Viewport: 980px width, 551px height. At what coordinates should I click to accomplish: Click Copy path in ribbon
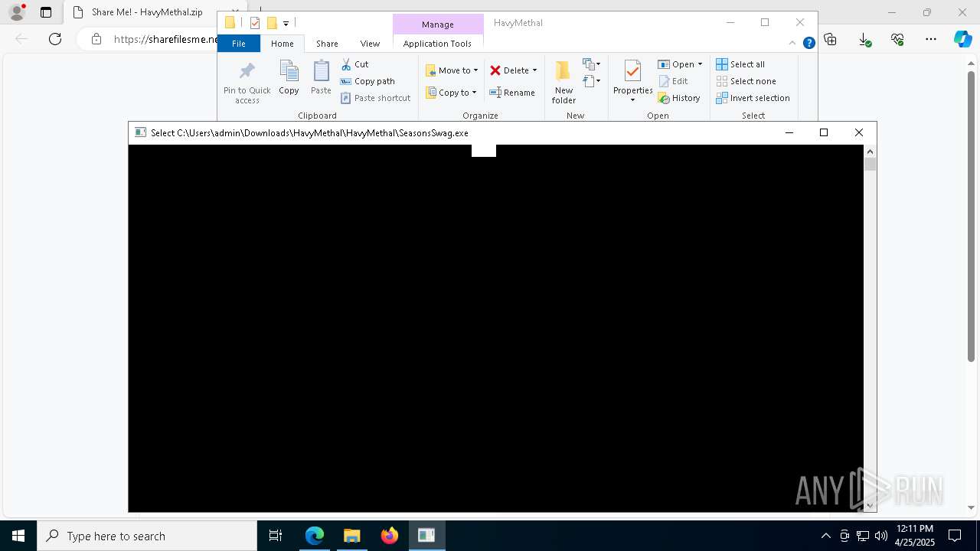pyautogui.click(x=367, y=81)
